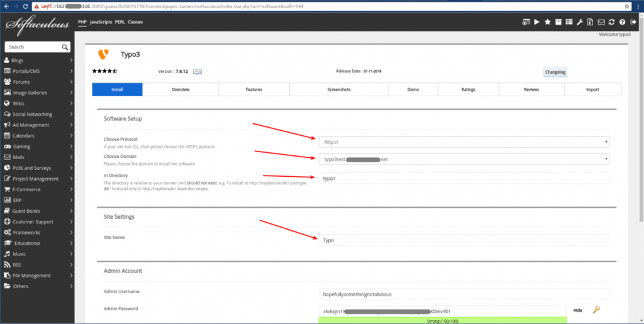Expand the Project Management category chevron

[71, 179]
